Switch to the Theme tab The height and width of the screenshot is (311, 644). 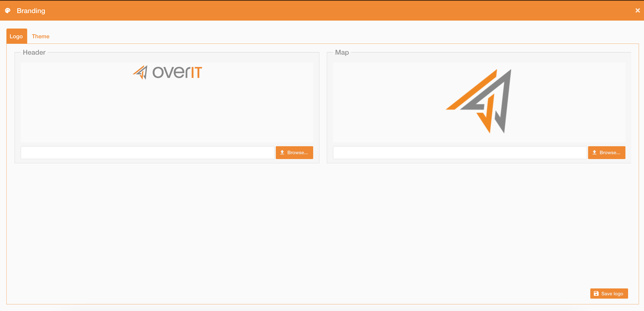tap(40, 36)
